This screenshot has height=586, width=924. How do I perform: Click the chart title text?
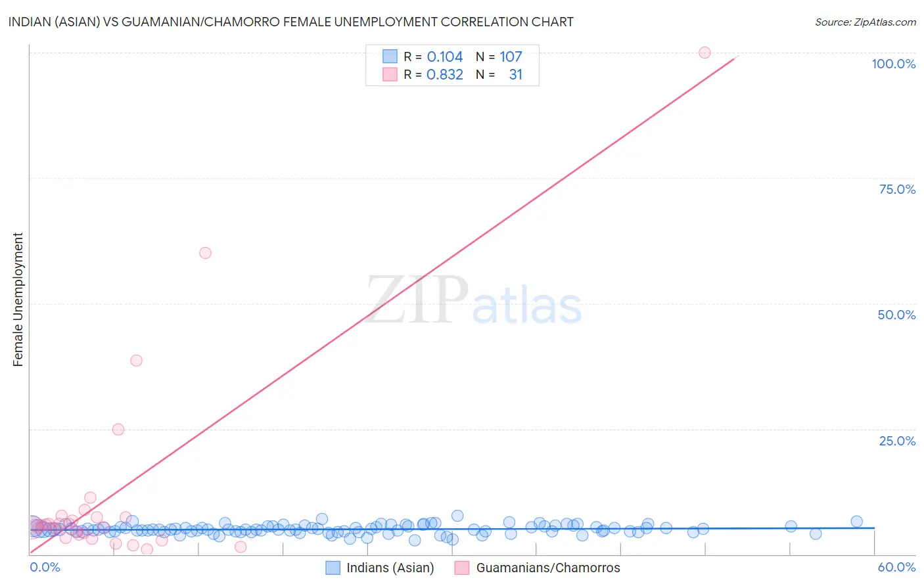coord(290,22)
